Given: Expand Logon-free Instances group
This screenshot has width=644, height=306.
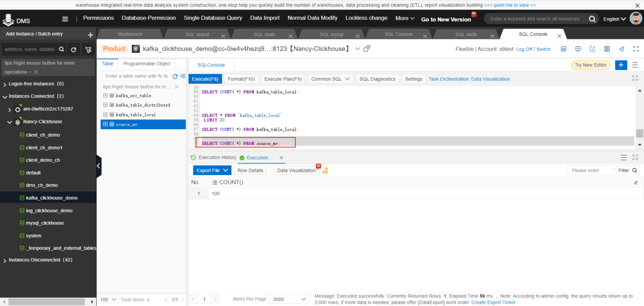Looking at the screenshot, I should (x=5, y=84).
